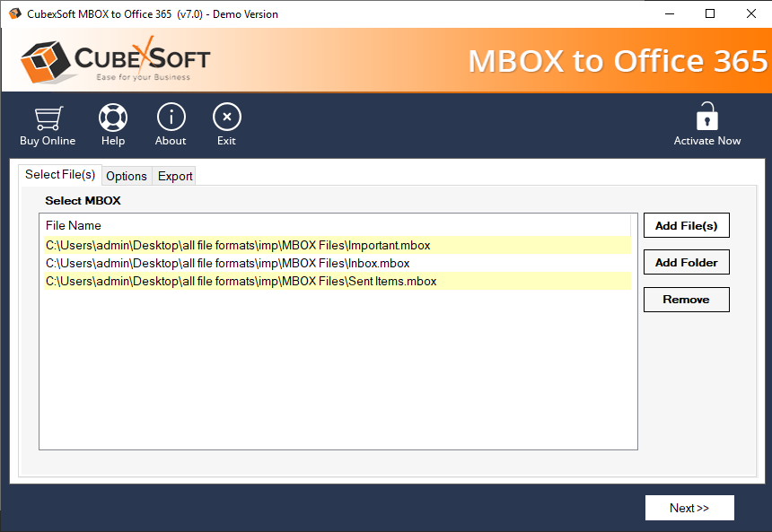
Task: Select the Important.mbox file row
Action: [x=238, y=245]
